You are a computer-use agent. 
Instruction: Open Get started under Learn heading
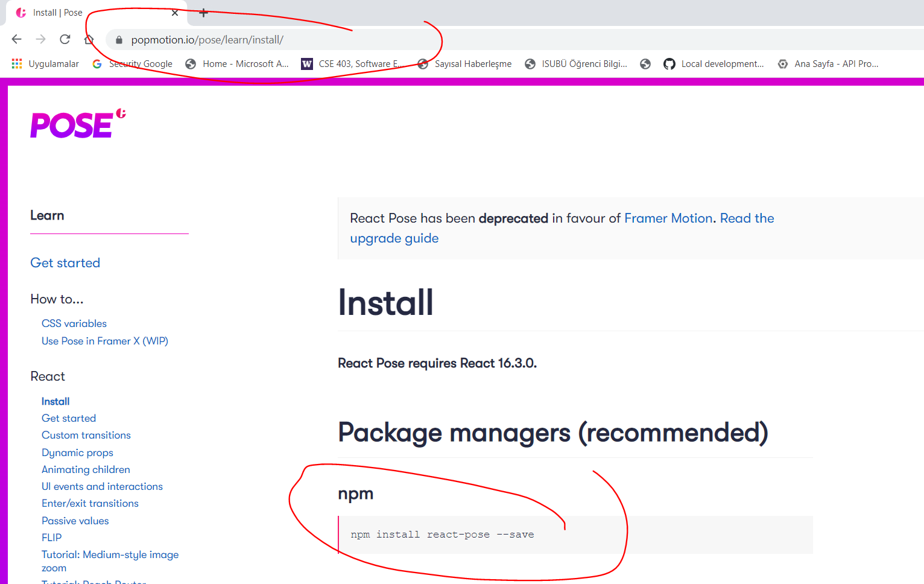coord(65,263)
